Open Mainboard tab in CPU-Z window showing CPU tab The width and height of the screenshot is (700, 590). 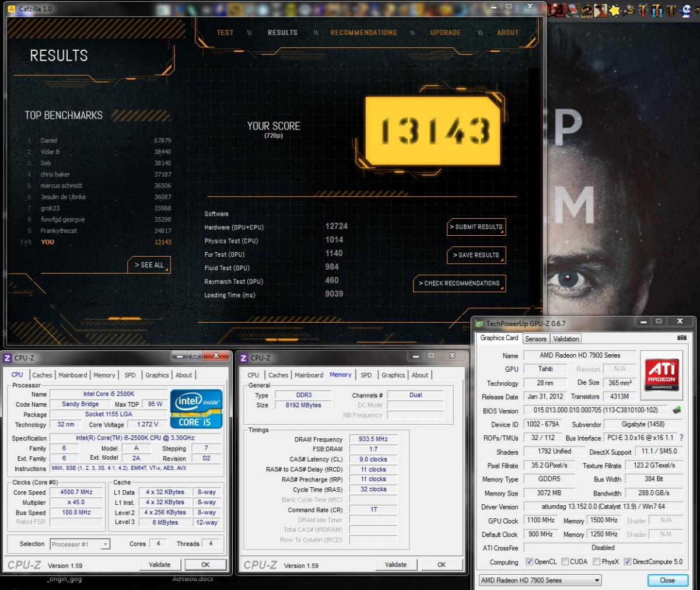[73, 375]
